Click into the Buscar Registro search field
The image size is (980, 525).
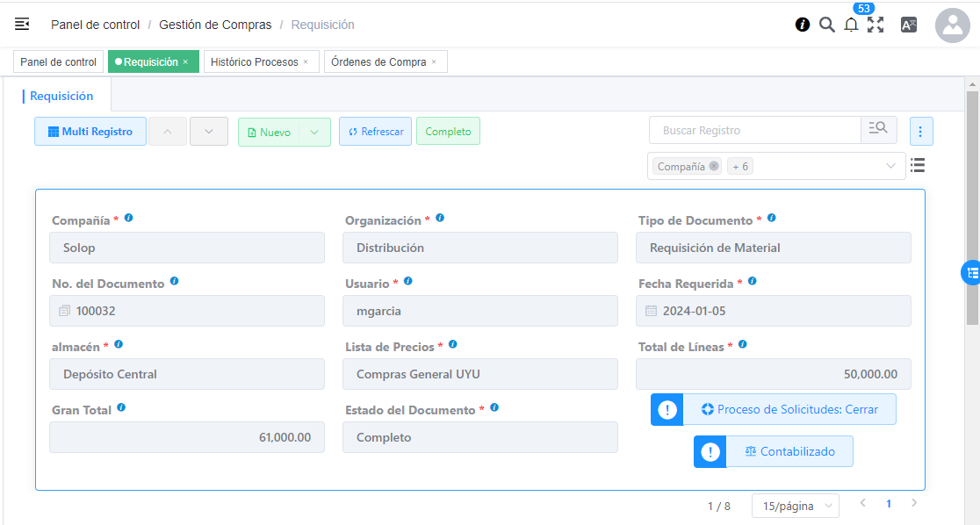point(755,130)
